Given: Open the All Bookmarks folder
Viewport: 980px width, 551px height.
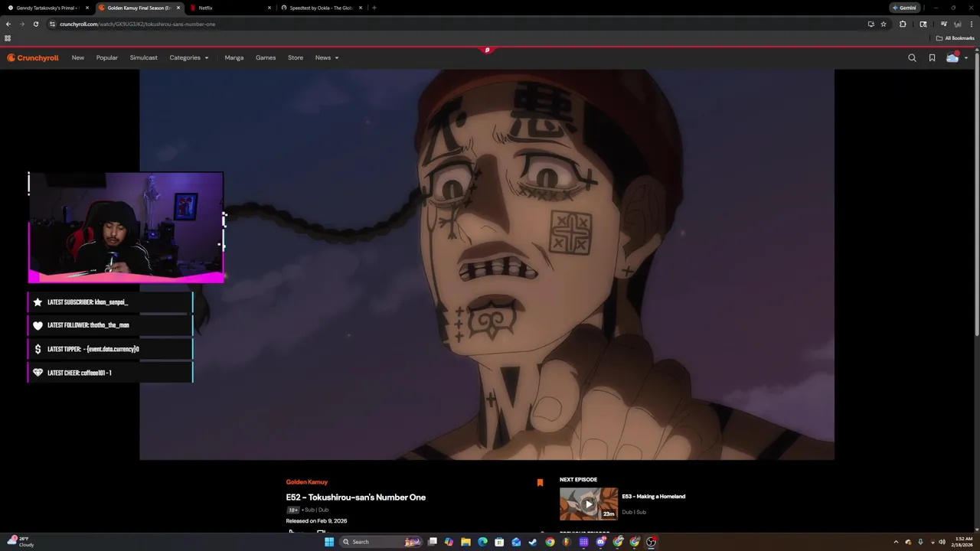Looking at the screenshot, I should 955,38.
